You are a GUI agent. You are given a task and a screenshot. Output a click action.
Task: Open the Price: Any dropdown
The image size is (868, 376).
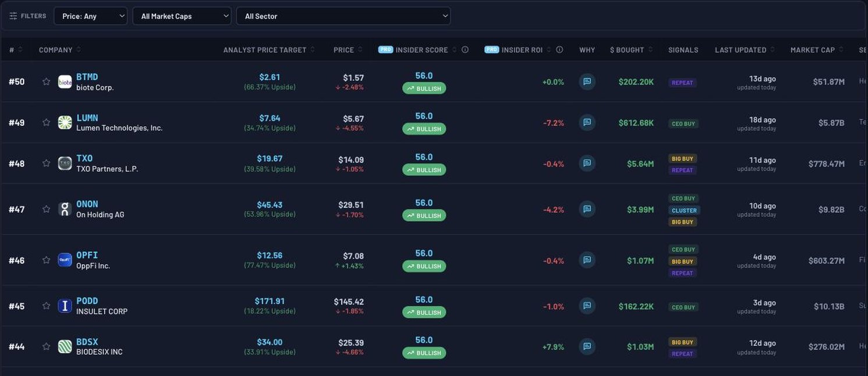[x=91, y=16]
